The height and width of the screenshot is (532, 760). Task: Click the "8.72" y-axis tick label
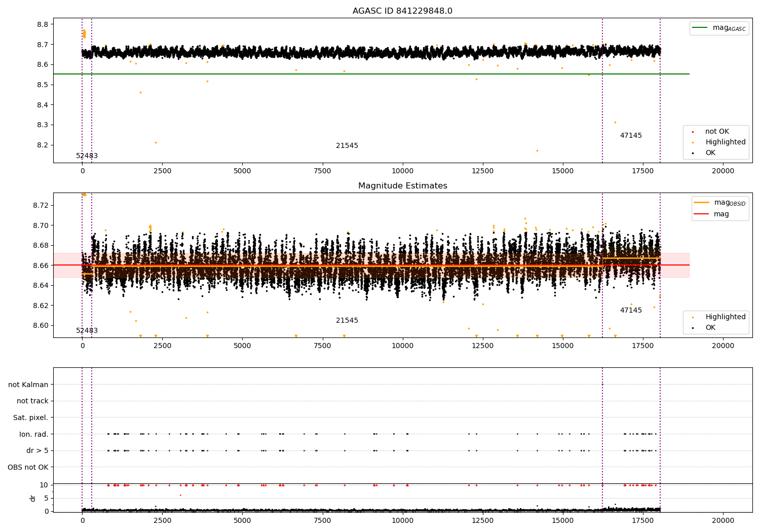tap(41, 205)
